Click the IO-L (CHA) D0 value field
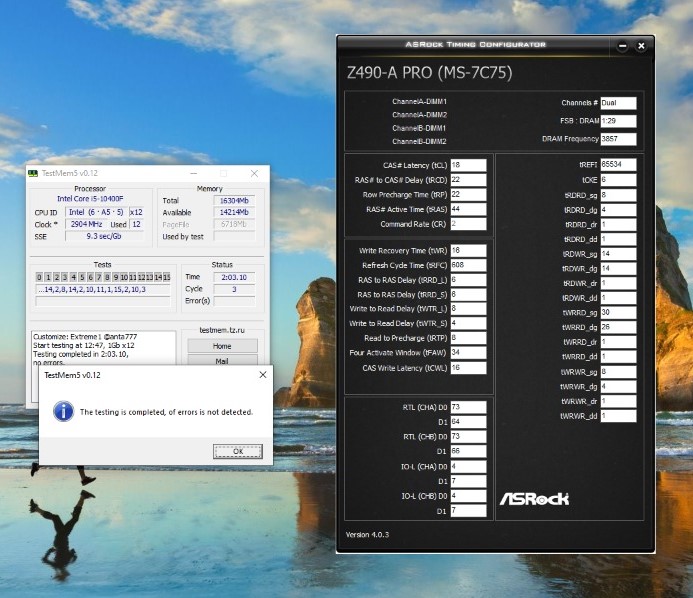 (x=468, y=466)
